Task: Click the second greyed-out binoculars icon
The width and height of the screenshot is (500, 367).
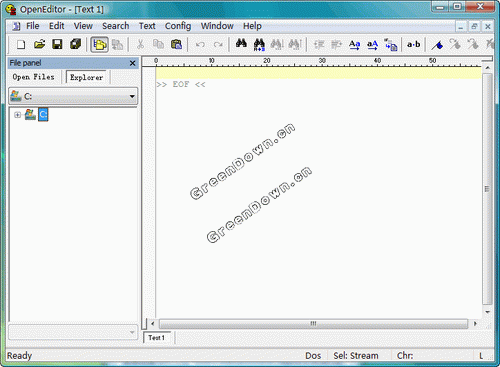Action: 295,44
